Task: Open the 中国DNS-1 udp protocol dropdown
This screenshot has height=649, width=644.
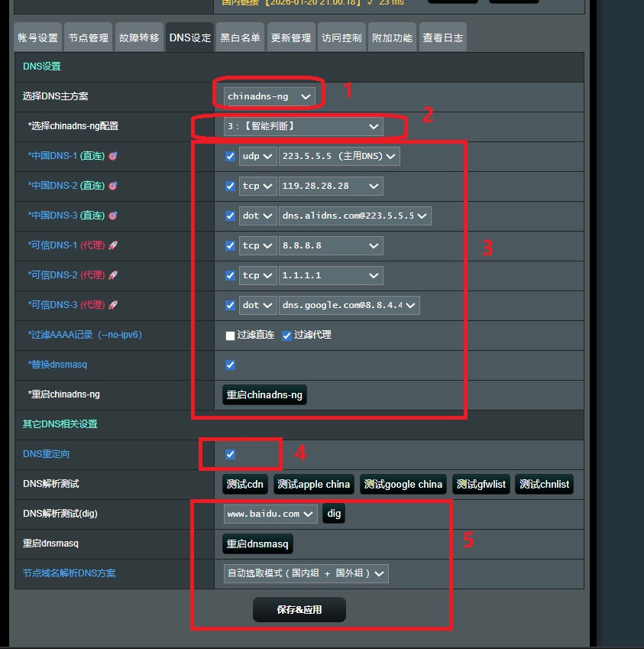Action: click(x=257, y=156)
